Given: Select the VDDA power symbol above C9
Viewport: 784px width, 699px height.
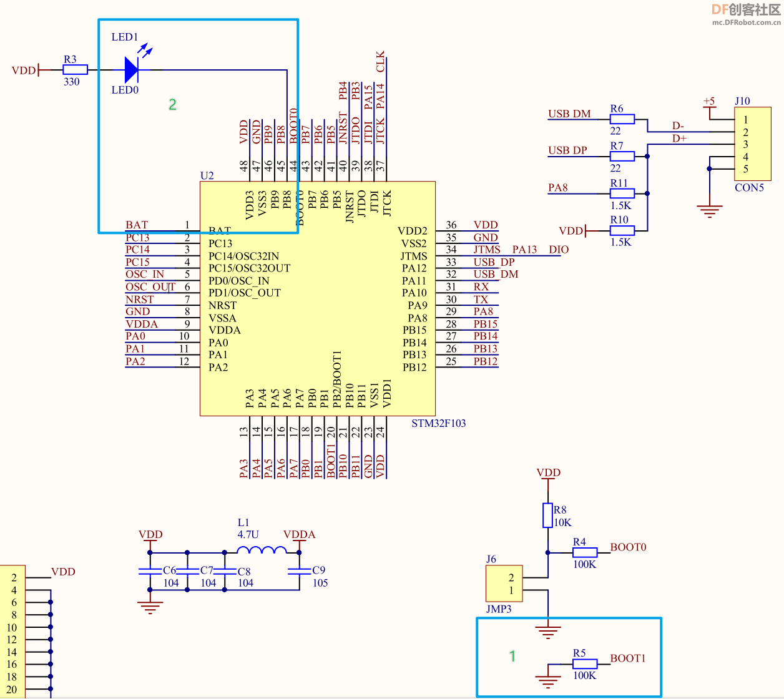Looking at the screenshot, I should [x=299, y=537].
